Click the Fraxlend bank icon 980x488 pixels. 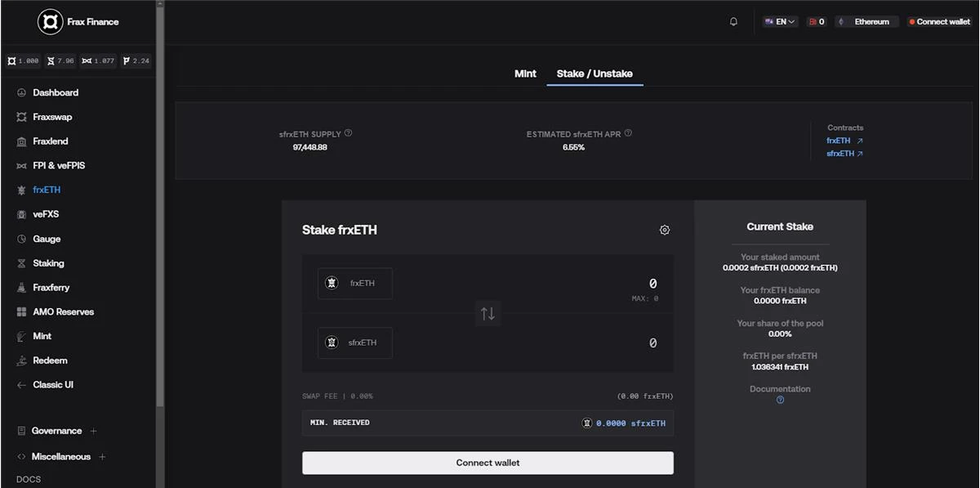tap(21, 141)
